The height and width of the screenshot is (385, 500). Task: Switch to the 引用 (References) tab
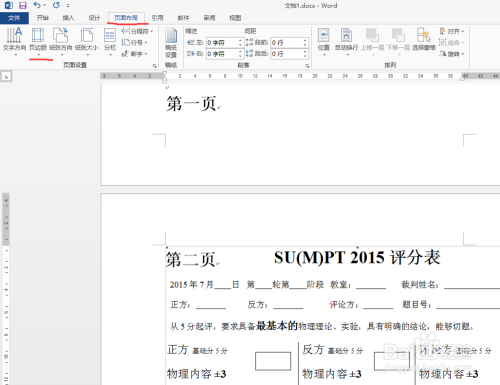coord(157,18)
